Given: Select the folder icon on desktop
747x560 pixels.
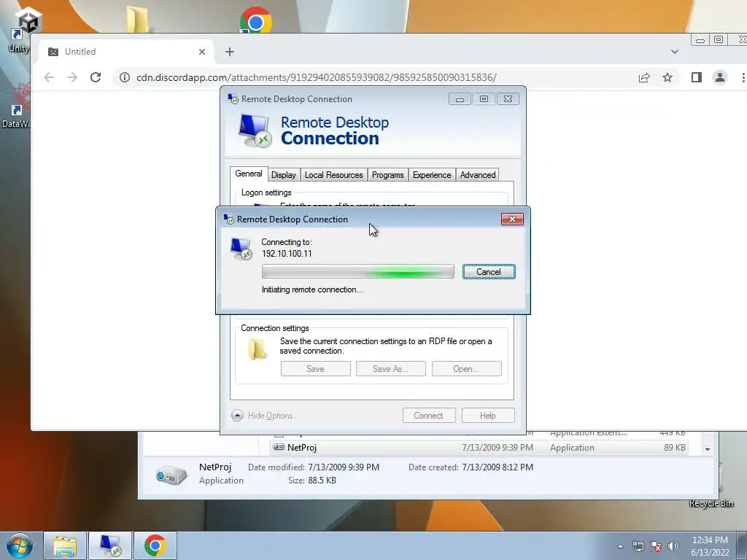Looking at the screenshot, I should tap(137, 20).
